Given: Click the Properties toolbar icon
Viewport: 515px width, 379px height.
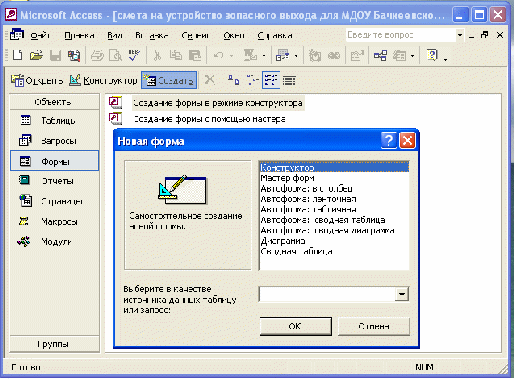Looking at the screenshot, I should [356, 55].
